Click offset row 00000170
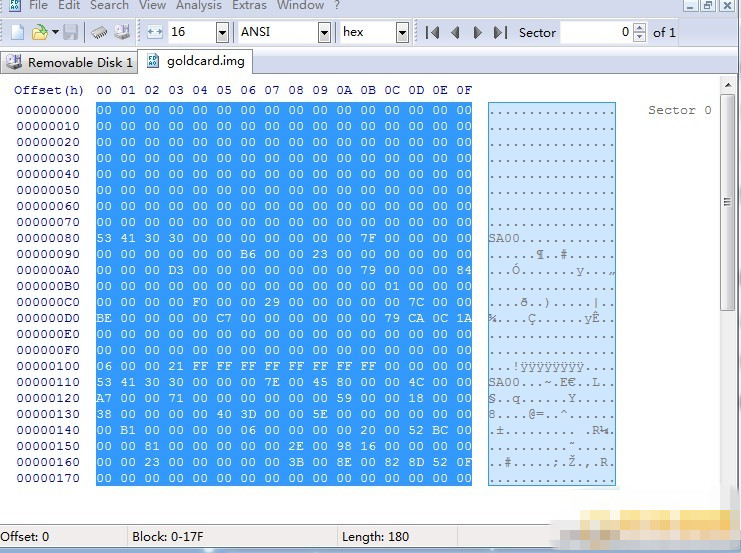This screenshot has width=741, height=553. point(48,478)
